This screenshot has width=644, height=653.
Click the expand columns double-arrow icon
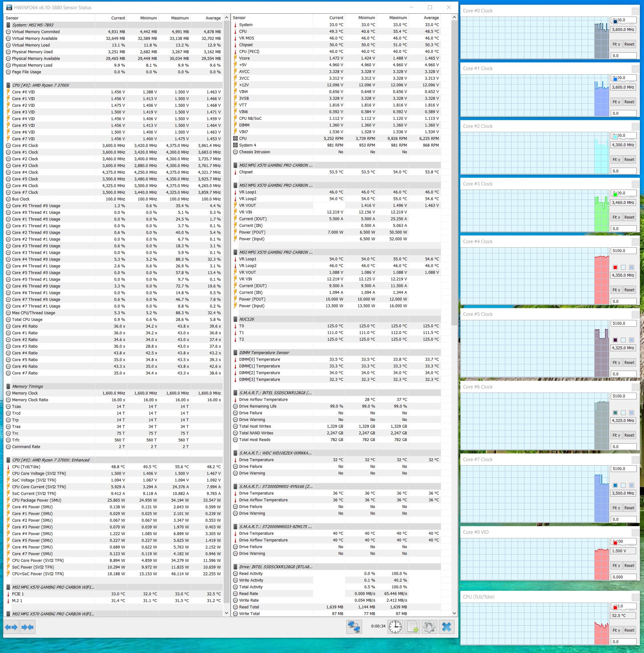click(11, 627)
